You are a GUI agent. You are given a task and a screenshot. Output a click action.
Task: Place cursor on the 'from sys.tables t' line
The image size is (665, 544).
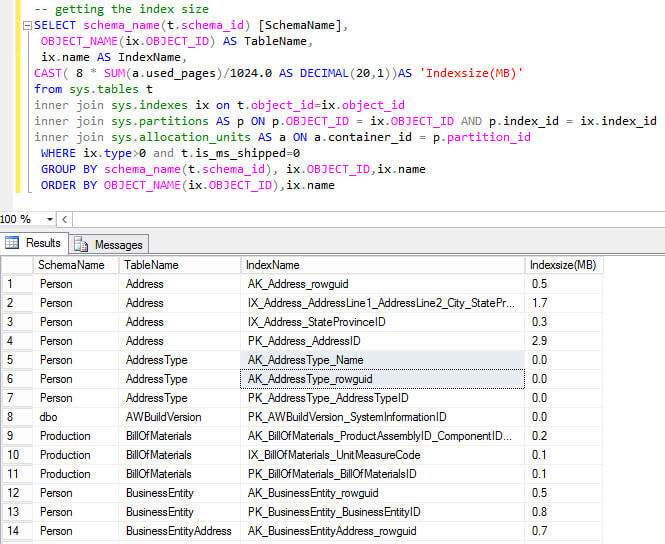coord(95,89)
